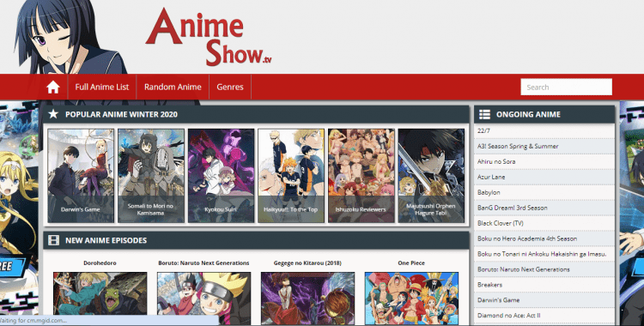Select Boruto: Naruto Next Generations in sidebar

[x=544, y=269]
